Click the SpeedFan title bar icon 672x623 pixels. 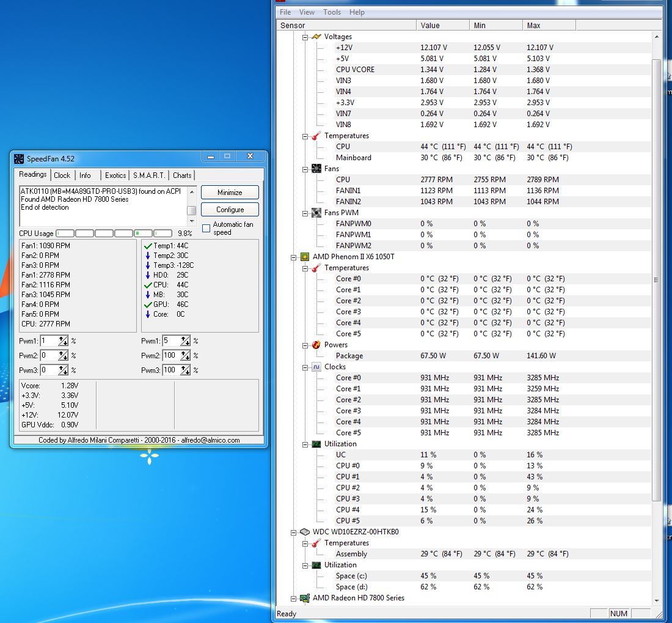click(19, 158)
